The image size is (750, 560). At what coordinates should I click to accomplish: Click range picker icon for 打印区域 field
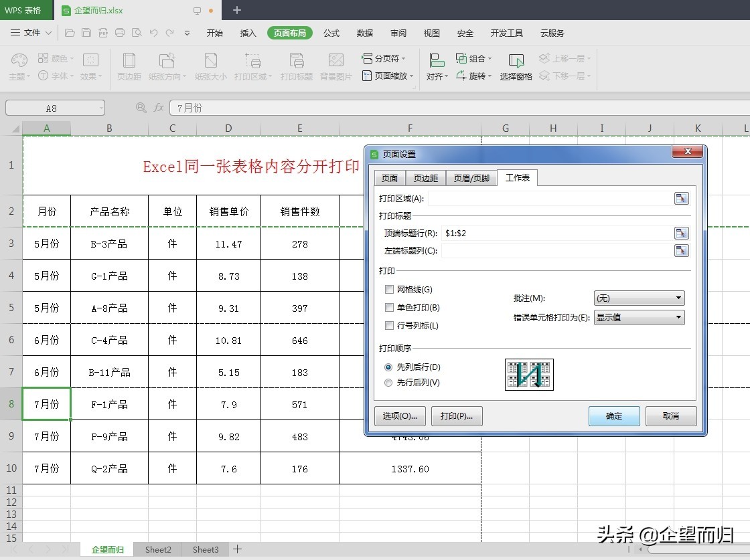tap(681, 198)
